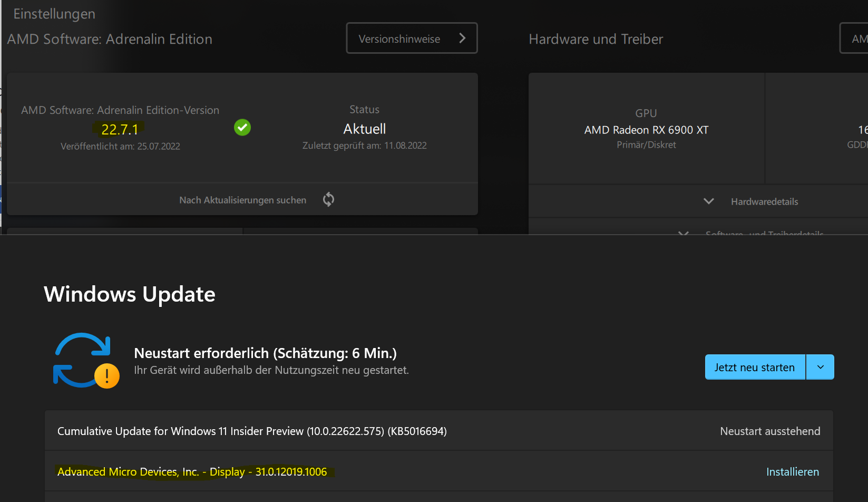Click the Zuletzt geprüft am: 11.08.2022 text
Image resolution: width=868 pixels, height=502 pixels.
(x=365, y=146)
